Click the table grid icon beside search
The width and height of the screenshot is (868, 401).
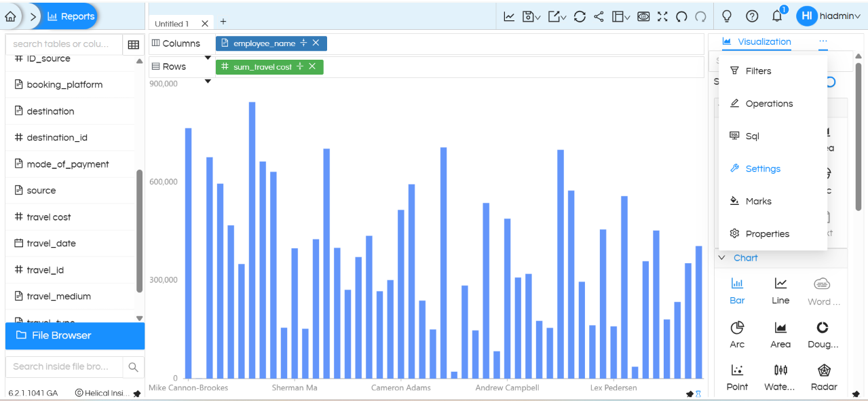click(134, 44)
